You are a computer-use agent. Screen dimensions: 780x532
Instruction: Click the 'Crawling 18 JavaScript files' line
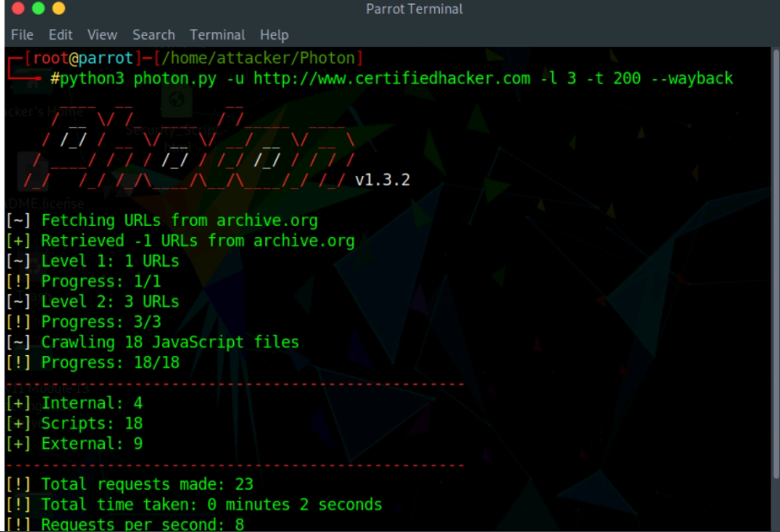(x=170, y=342)
